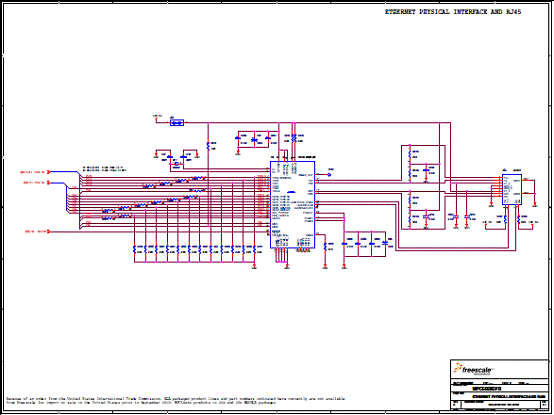Click the resistor below the PHY chip's lower right pin
Viewport: 554px width, 415px height.
(x=325, y=247)
